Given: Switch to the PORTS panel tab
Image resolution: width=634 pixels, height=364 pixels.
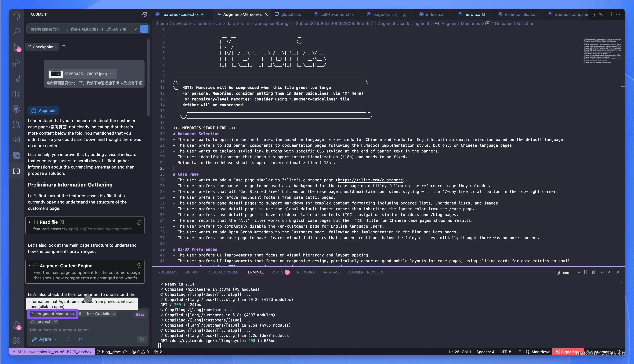Looking at the screenshot, I should pos(277,272).
